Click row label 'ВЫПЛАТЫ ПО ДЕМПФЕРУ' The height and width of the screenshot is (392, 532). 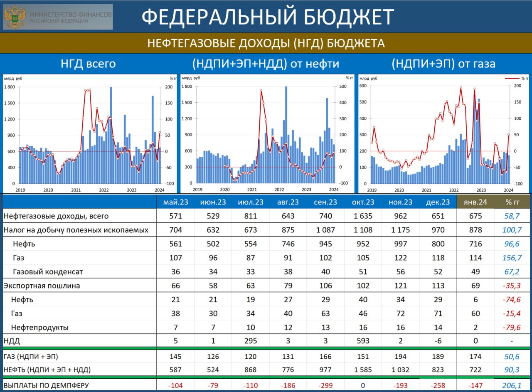pyautogui.click(x=46, y=385)
